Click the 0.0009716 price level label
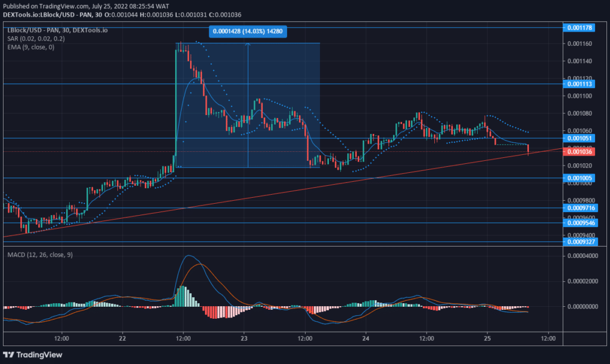Viewport: 610px width, 364px height. point(580,208)
